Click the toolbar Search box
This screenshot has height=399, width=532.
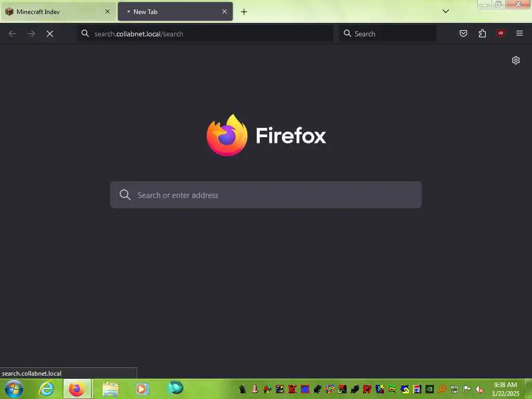pyautogui.click(x=388, y=34)
